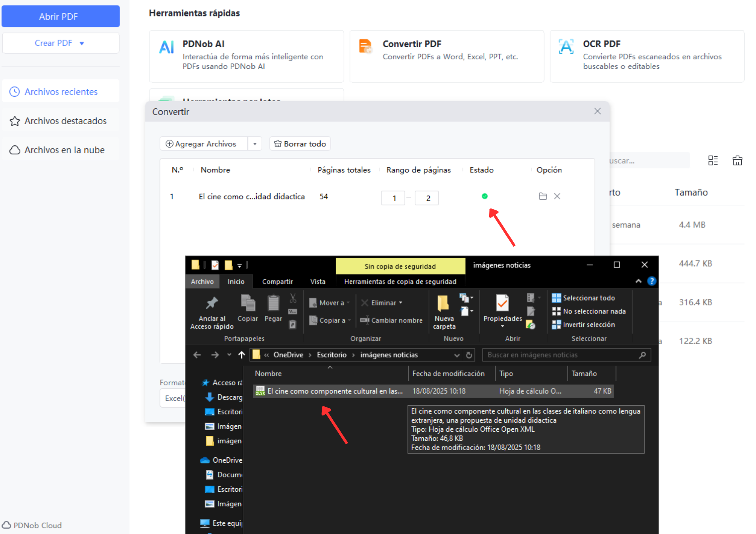This screenshot has width=756, height=534.
Task: Remove the file from the convert list
Action: pos(557,196)
